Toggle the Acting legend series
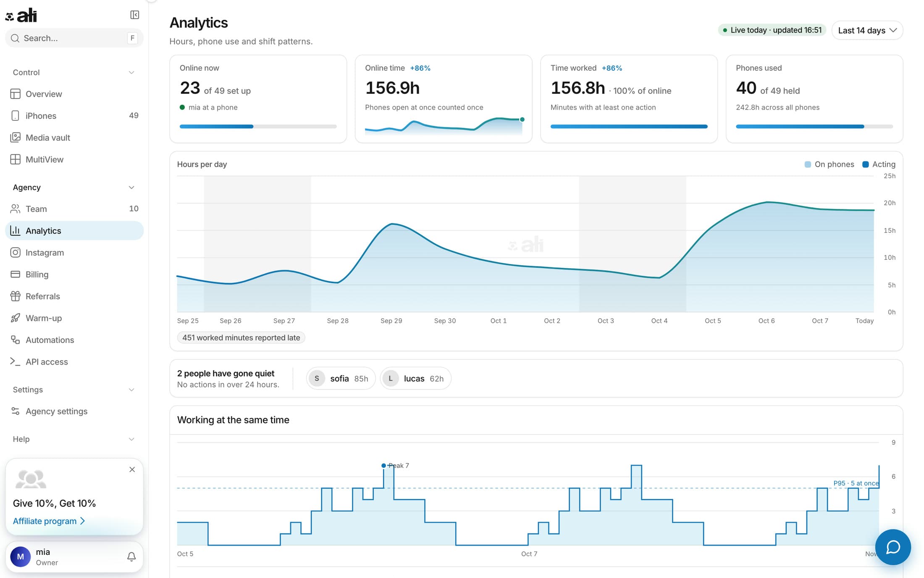The image size is (924, 578). (879, 164)
